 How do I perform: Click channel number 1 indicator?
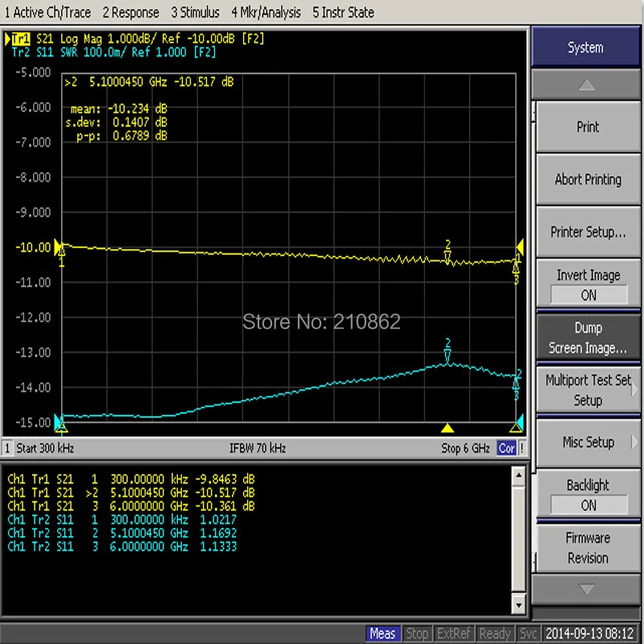coord(7,448)
